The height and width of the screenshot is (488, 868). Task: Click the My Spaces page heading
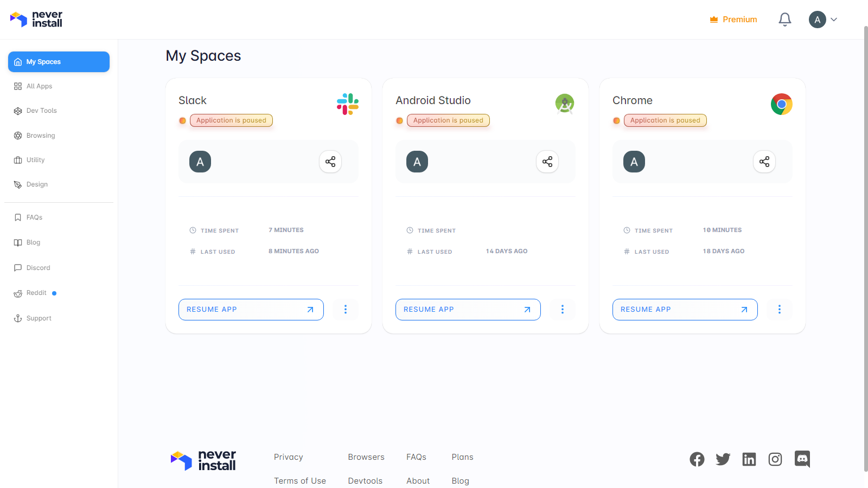[x=203, y=56]
